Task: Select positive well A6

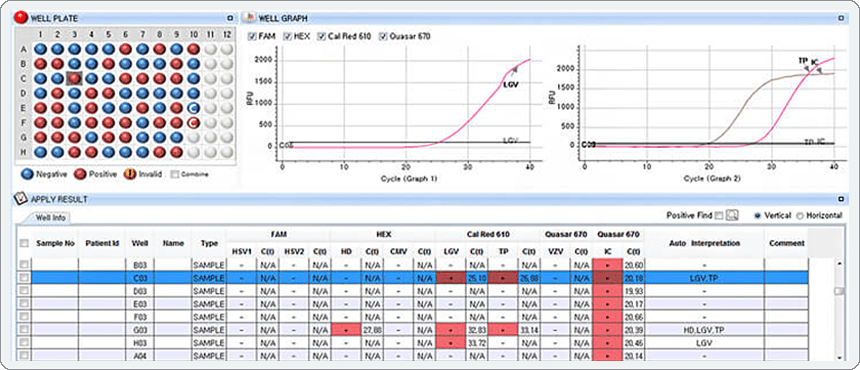Action: (126, 49)
